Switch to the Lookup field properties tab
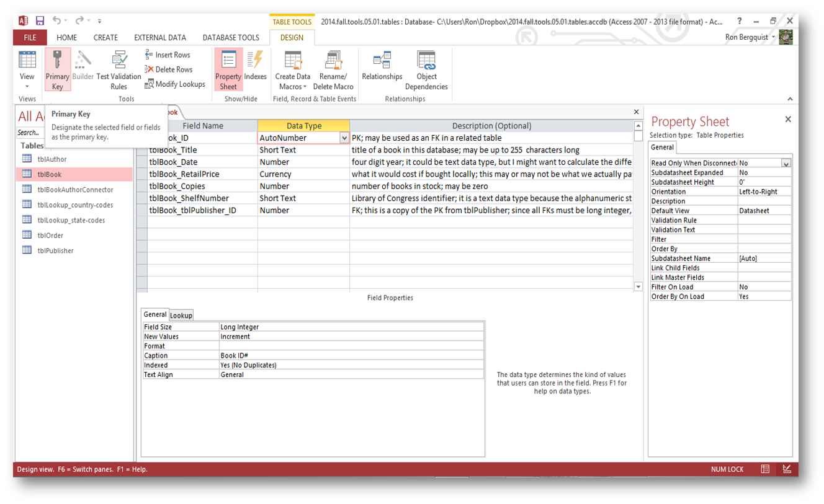 tap(181, 315)
